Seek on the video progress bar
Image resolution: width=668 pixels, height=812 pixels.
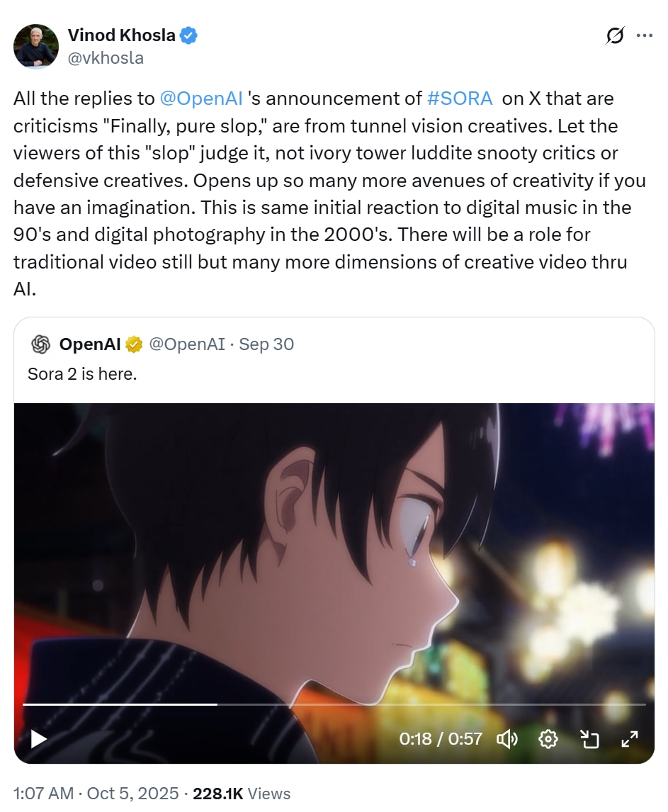tap(334, 704)
